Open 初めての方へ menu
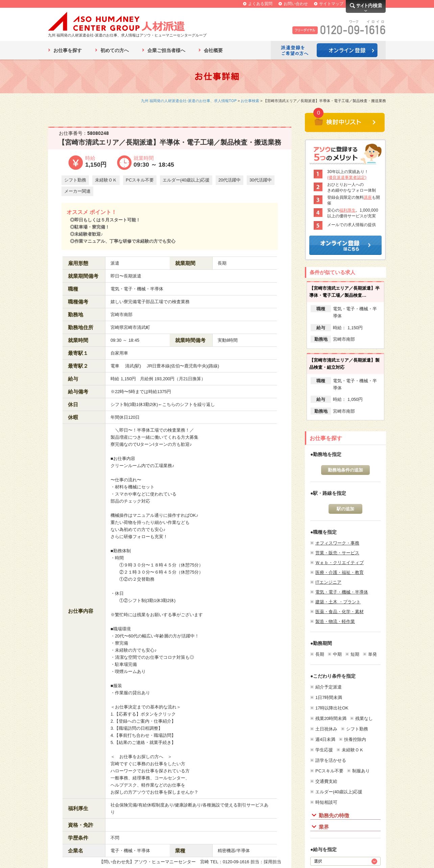434x868 pixels. (112, 50)
